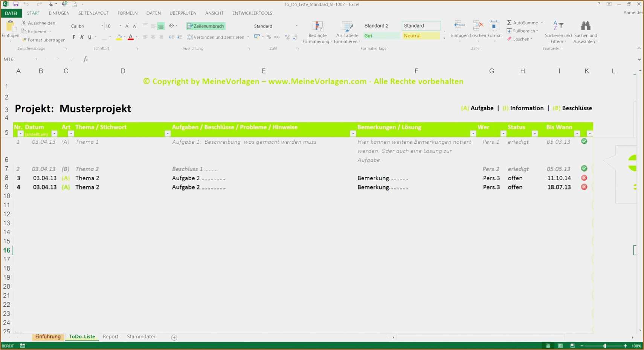Enable Zeilenumbruch text wrapping
644x350 pixels.
[205, 26]
